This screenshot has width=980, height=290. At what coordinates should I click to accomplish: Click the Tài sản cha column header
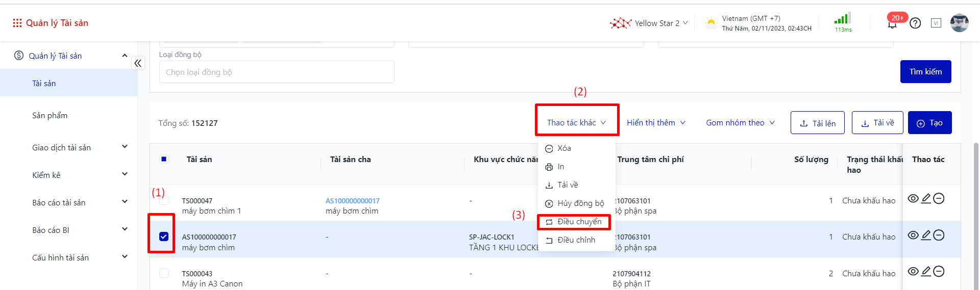tap(350, 160)
